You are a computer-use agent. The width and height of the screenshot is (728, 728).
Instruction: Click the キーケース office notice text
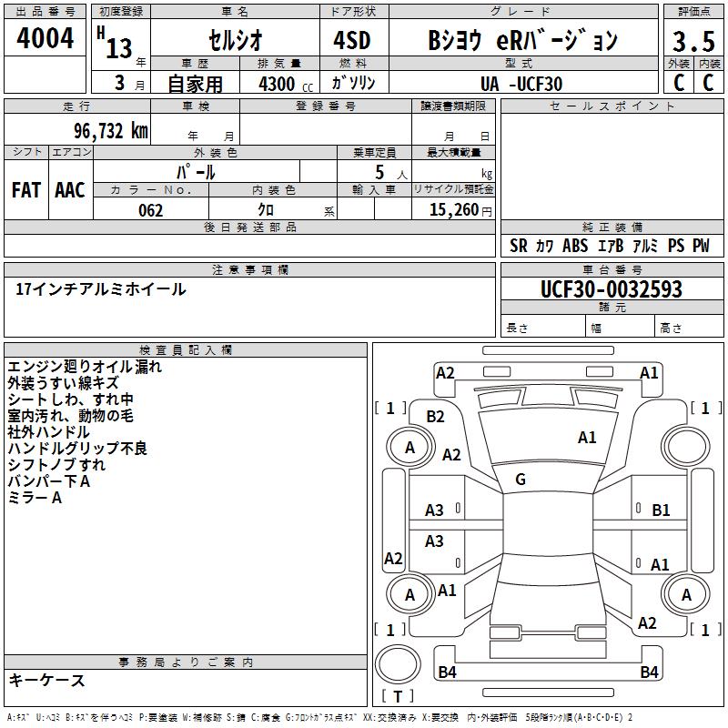[47, 680]
